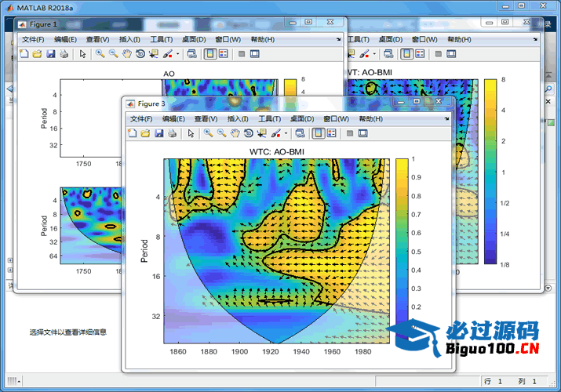Expand the Brush tool dropdown arrow in Figure 3
This screenshot has width=561, height=392.
pyautogui.click(x=286, y=133)
